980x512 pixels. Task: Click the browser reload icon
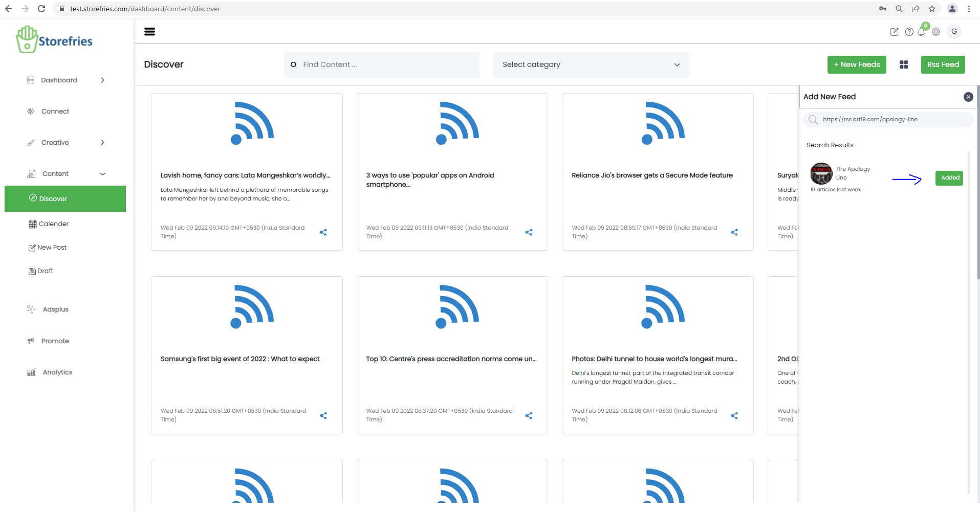point(41,9)
